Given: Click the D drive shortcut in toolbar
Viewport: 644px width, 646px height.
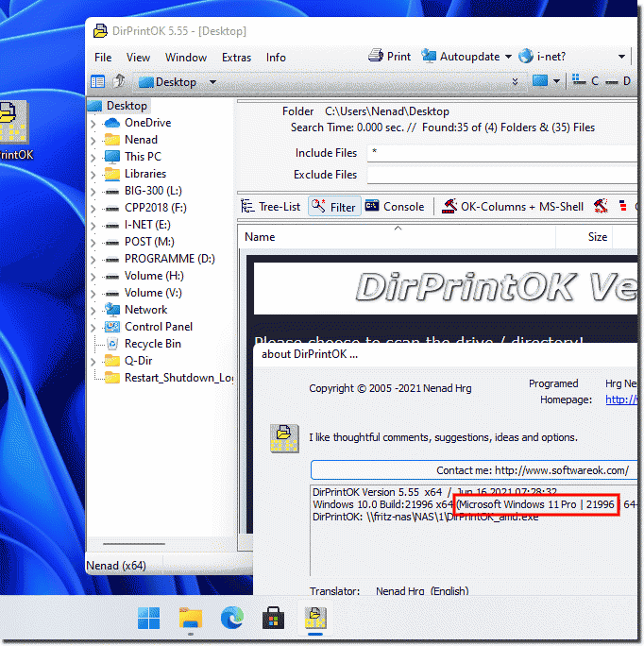Looking at the screenshot, I should click(619, 81).
